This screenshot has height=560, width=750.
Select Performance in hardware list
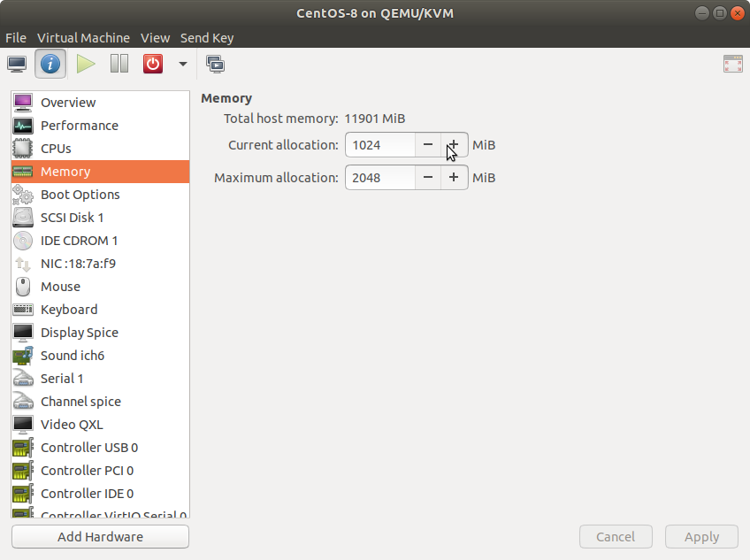101,126
